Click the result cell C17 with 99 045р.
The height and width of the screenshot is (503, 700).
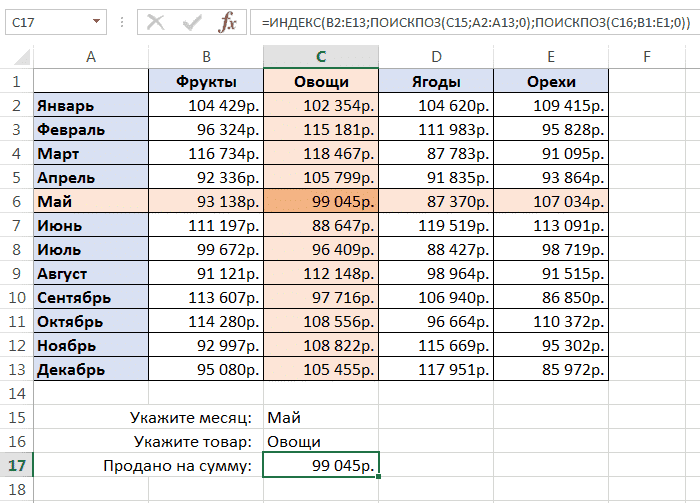click(x=321, y=466)
